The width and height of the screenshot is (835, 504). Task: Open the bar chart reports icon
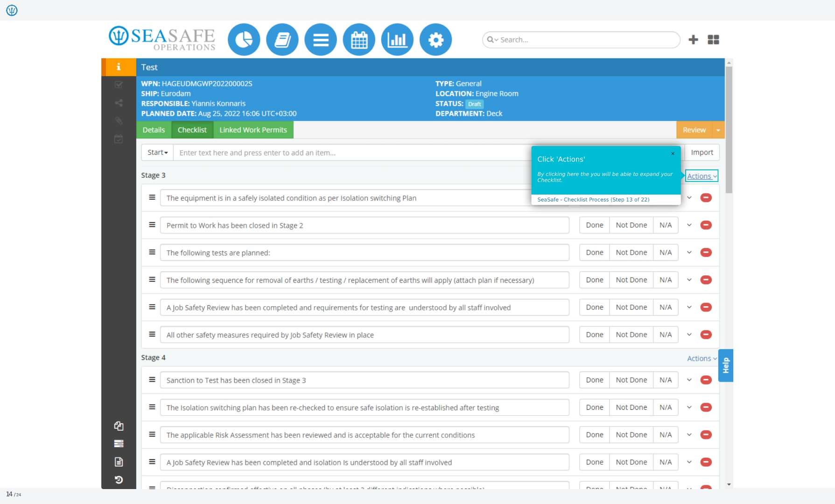coord(397,40)
